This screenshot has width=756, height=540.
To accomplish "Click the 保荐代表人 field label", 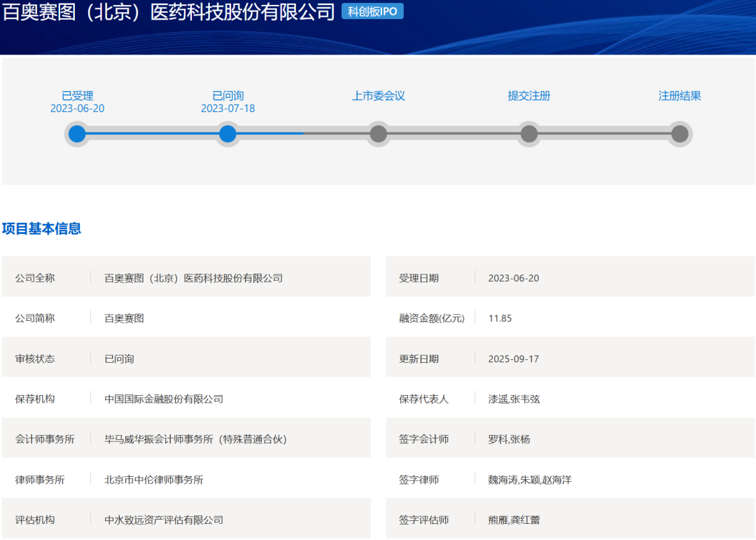I will [423, 399].
